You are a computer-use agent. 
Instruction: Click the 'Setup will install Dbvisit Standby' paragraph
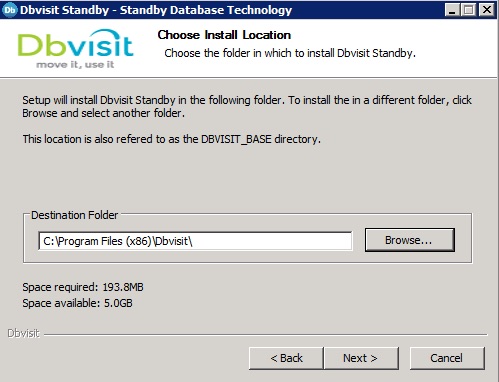point(247,106)
